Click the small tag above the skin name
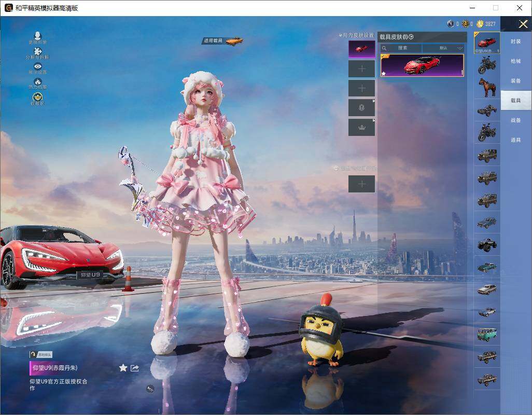Screen dimensions: 532x415 click(41, 355)
